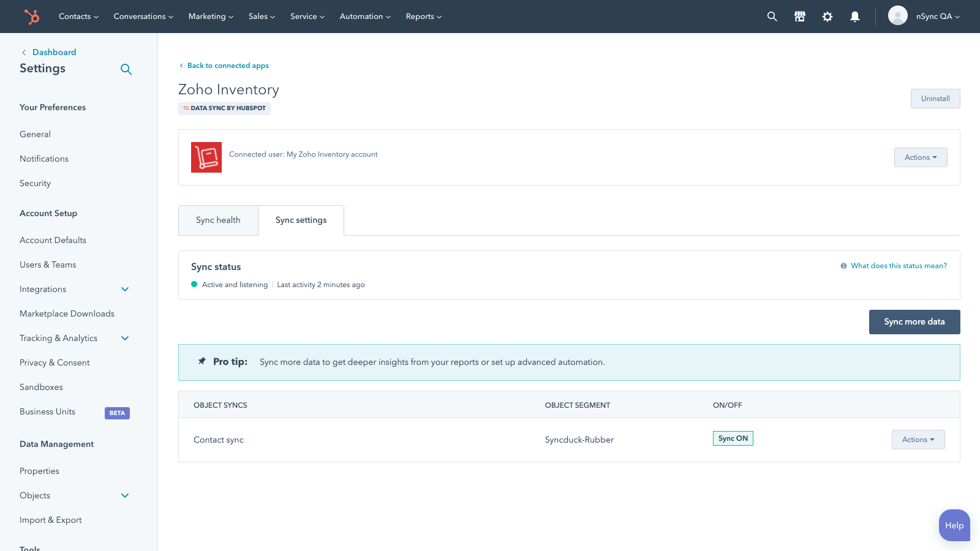This screenshot has height=551, width=980.
Task: Expand the Integrations section in sidebar
Action: pos(124,289)
